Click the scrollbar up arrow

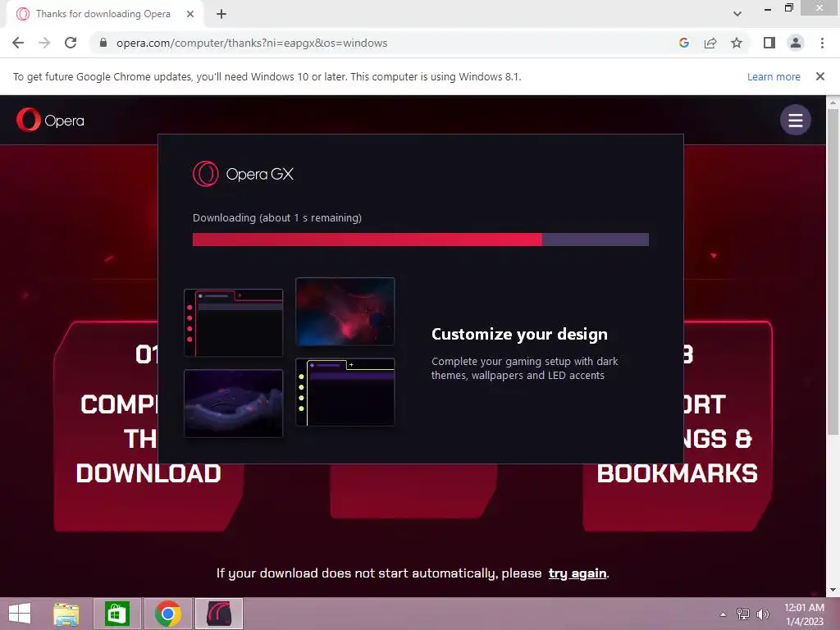pos(833,102)
